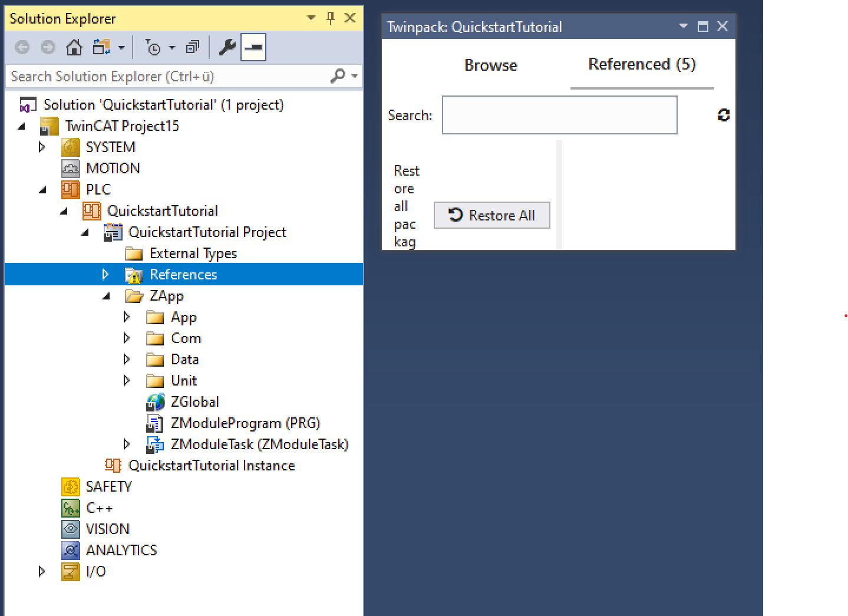This screenshot has height=616, width=848.
Task: Click the Twinpack Search text field
Action: click(559, 115)
